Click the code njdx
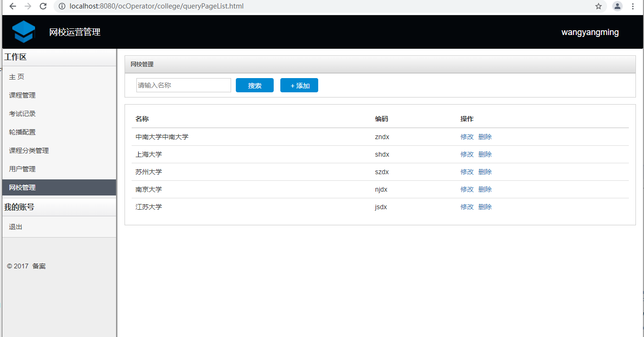Viewport: 644px width, 337px height. pyautogui.click(x=381, y=189)
